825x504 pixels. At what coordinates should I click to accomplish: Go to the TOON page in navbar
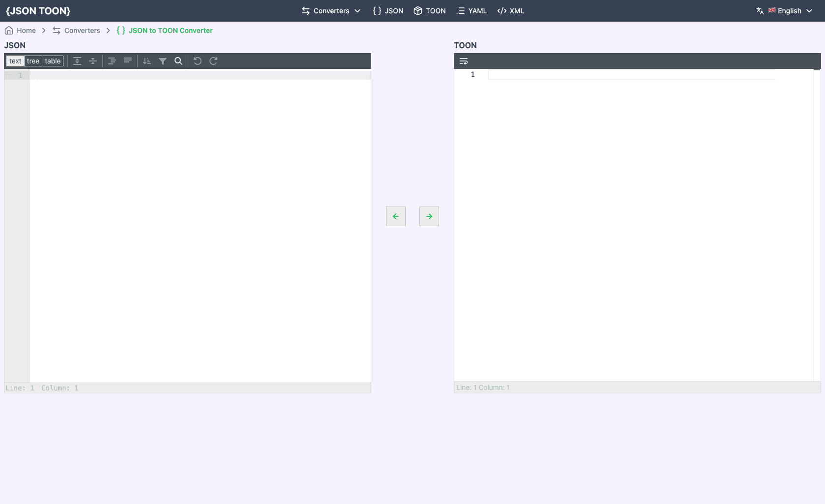pos(430,11)
